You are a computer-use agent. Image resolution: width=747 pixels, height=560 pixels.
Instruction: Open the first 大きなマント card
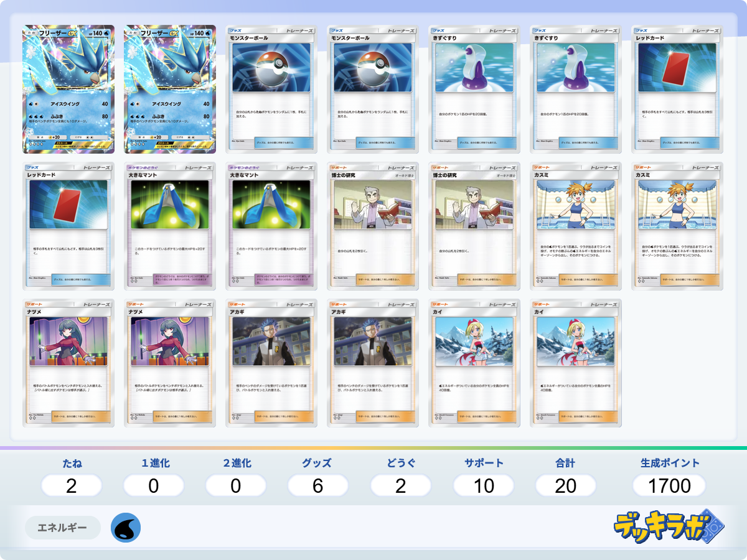(x=170, y=226)
